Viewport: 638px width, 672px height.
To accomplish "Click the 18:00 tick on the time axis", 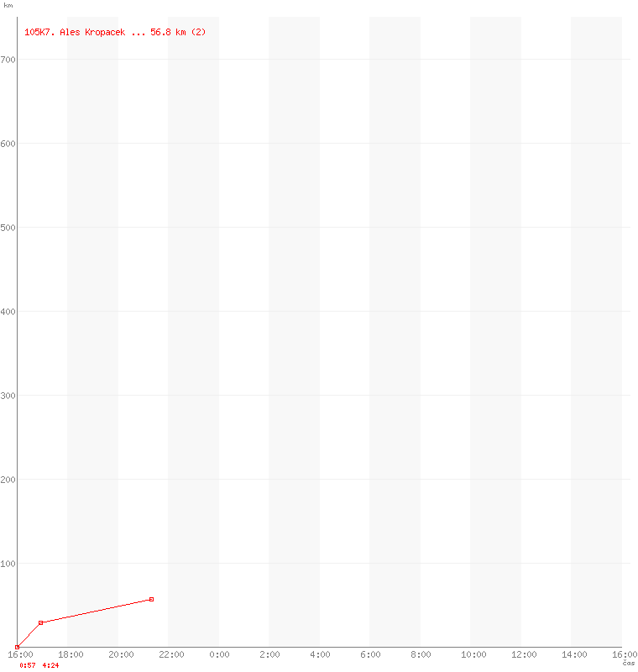I will [x=70, y=654].
